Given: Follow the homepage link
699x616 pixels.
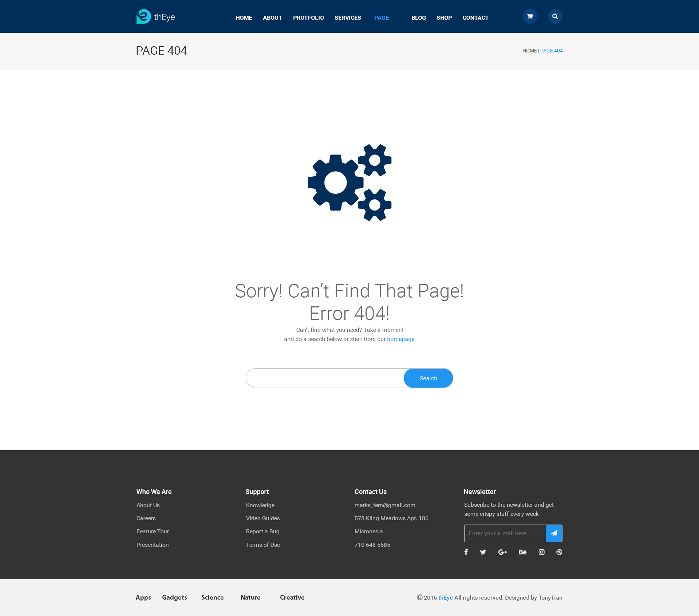Looking at the screenshot, I should coord(400,339).
